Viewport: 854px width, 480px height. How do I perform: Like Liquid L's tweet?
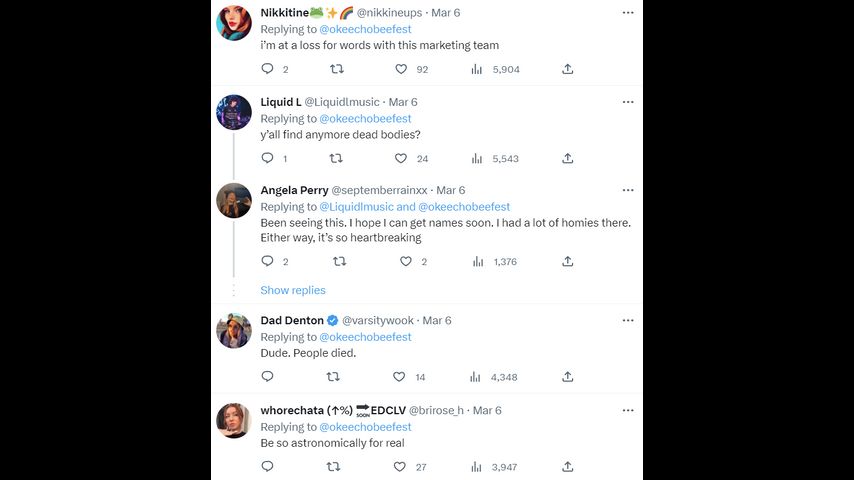[401, 158]
